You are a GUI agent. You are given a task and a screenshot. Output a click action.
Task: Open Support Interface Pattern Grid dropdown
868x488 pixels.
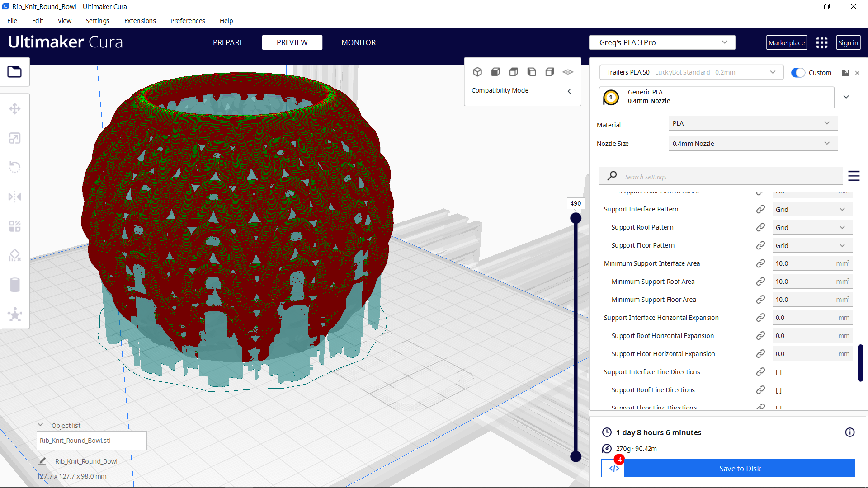tap(812, 209)
